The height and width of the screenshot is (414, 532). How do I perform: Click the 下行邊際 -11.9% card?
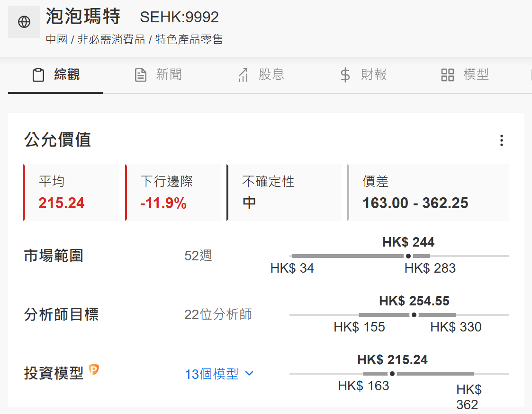[173, 193]
